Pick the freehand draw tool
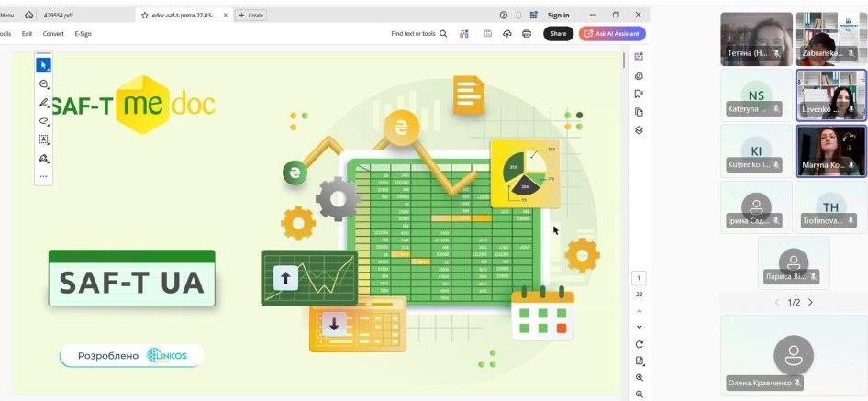 43,121
